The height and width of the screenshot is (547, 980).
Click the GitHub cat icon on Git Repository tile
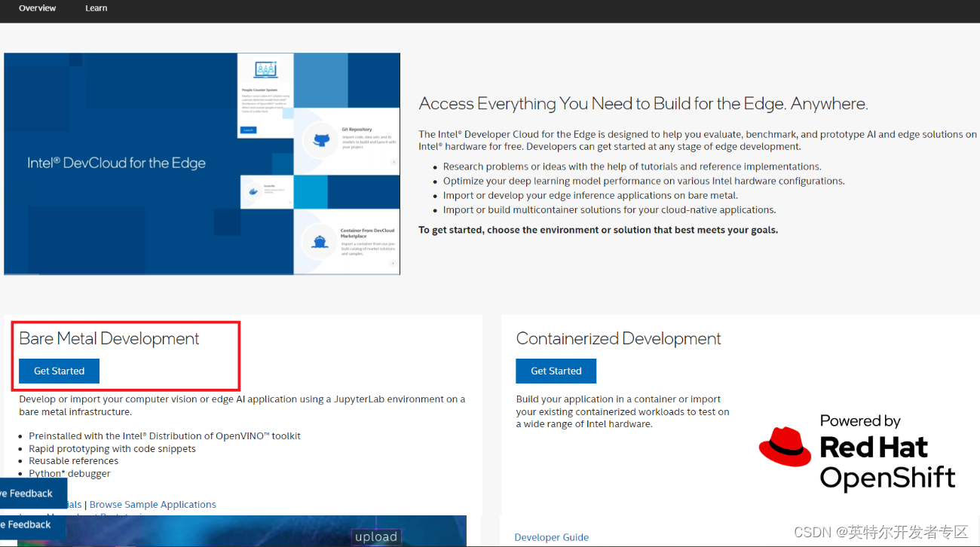point(321,141)
